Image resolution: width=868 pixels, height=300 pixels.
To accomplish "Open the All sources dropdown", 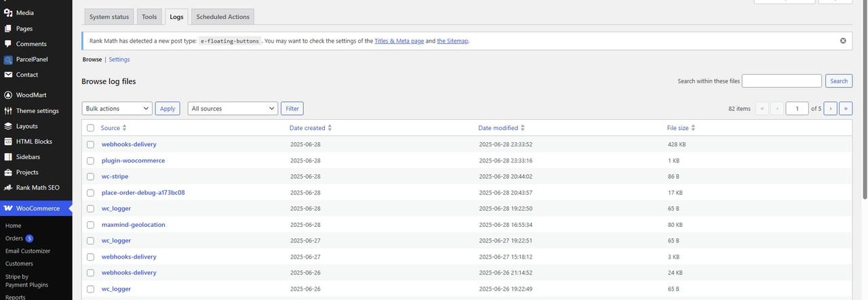I will coord(233,108).
